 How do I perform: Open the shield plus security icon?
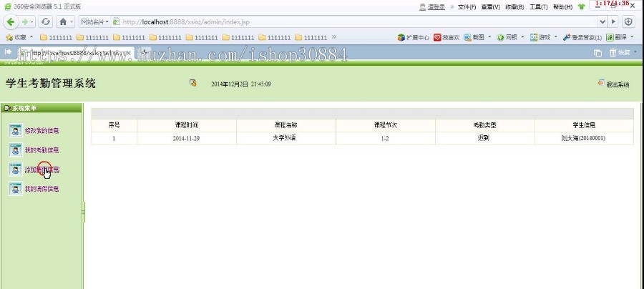[628, 21]
